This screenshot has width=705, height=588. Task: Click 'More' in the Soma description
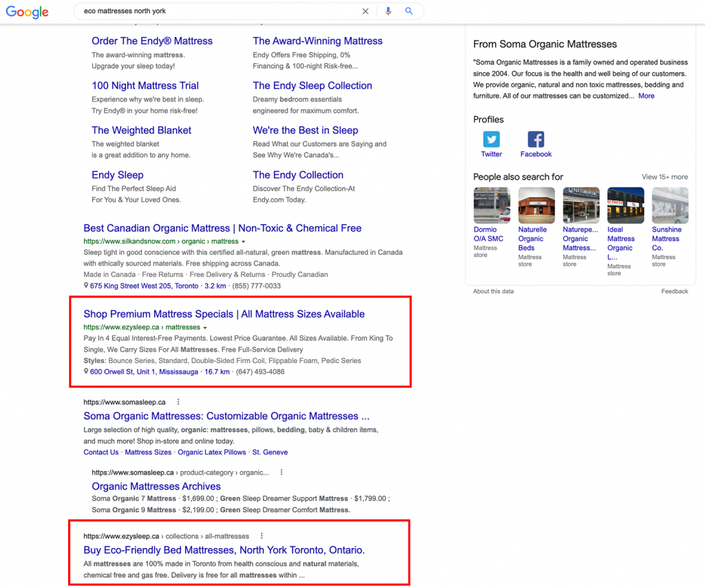click(646, 96)
